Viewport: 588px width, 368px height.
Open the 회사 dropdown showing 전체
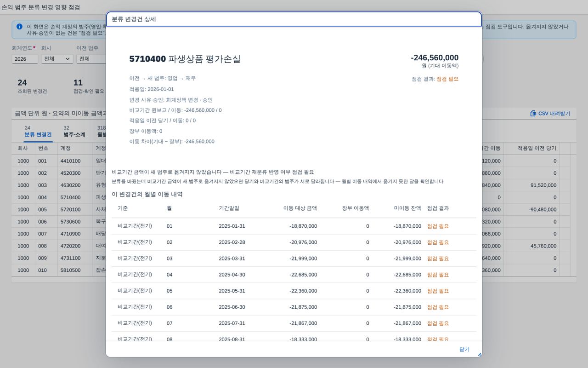point(57,59)
